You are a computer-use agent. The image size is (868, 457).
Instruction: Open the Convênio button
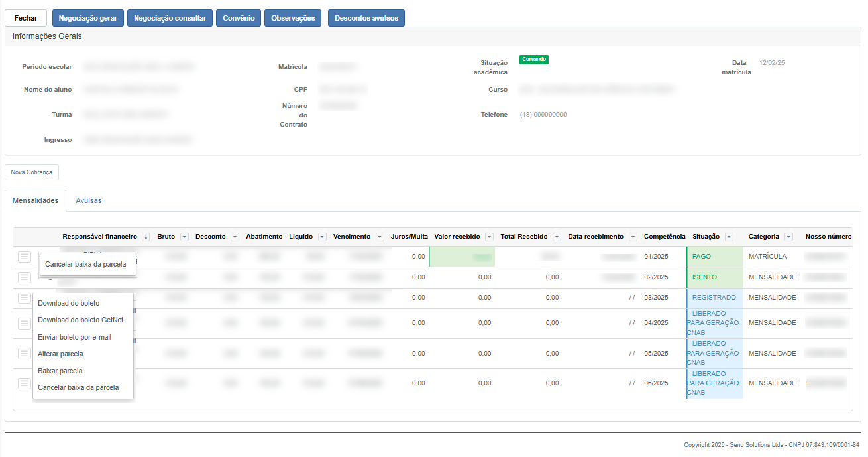click(239, 18)
